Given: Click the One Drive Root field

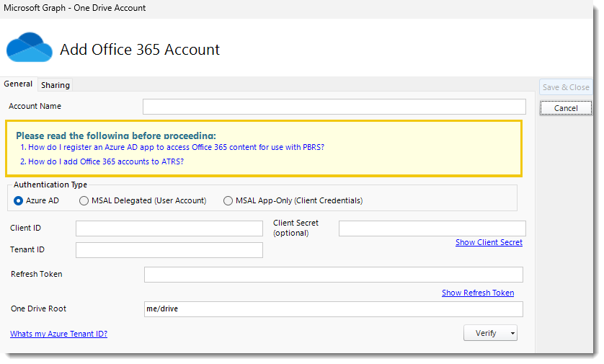Looking at the screenshot, I should click(x=333, y=309).
